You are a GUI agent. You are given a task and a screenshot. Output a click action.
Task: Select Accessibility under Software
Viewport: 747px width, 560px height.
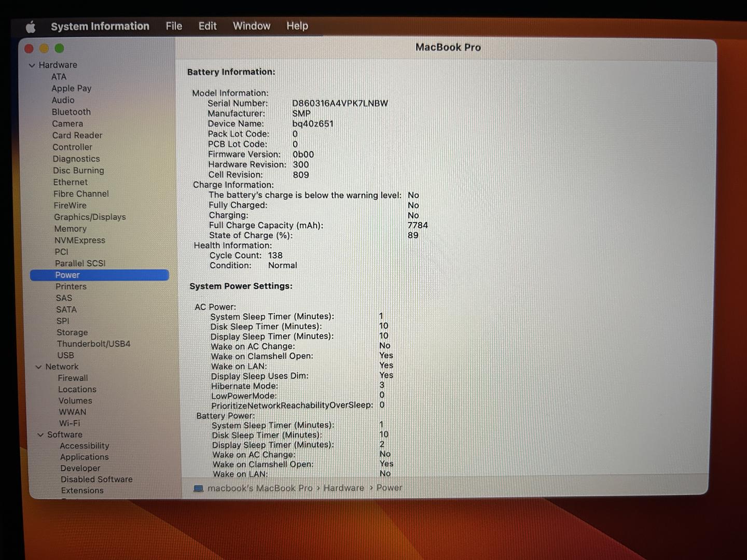coord(85,446)
